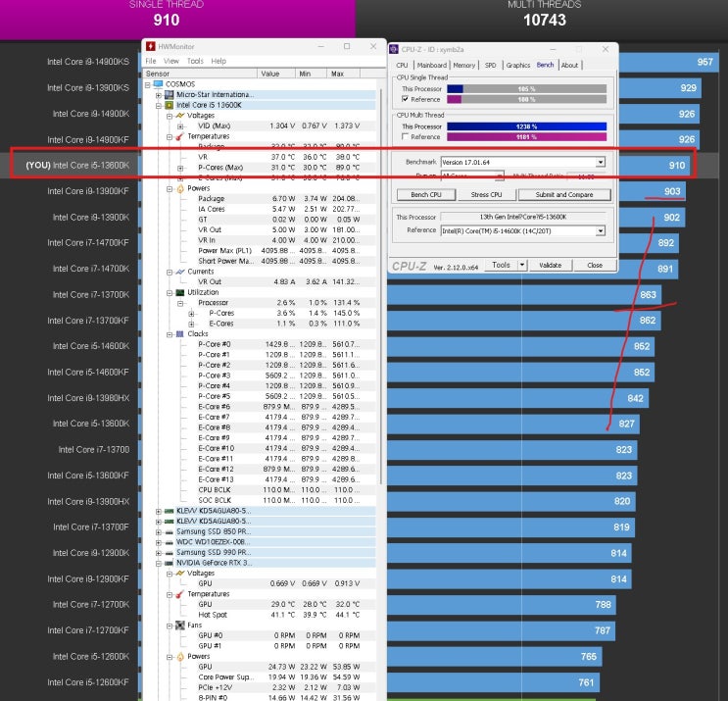Click the GPU Voltages lightning icon
This screenshot has width=728, height=701.
180,574
